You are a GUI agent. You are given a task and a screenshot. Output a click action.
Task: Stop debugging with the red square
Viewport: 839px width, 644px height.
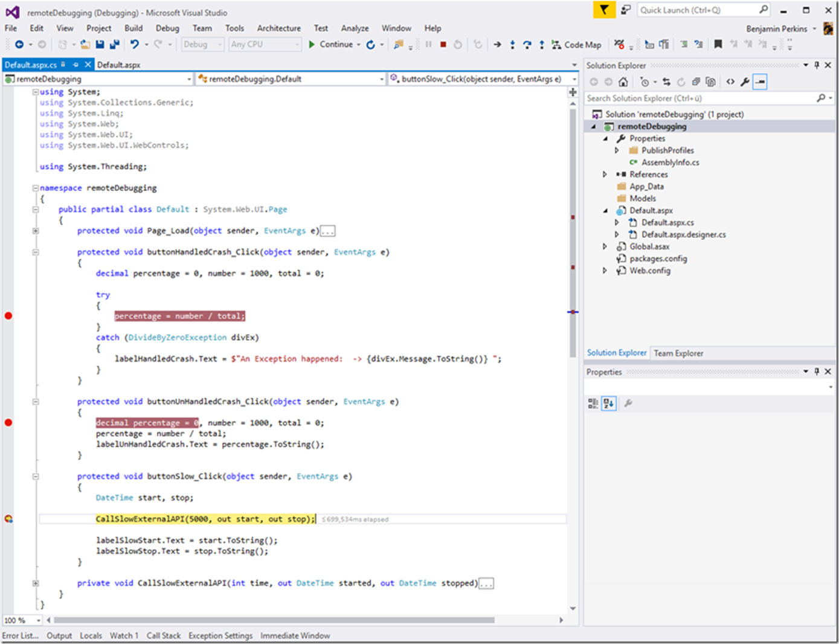[443, 44]
